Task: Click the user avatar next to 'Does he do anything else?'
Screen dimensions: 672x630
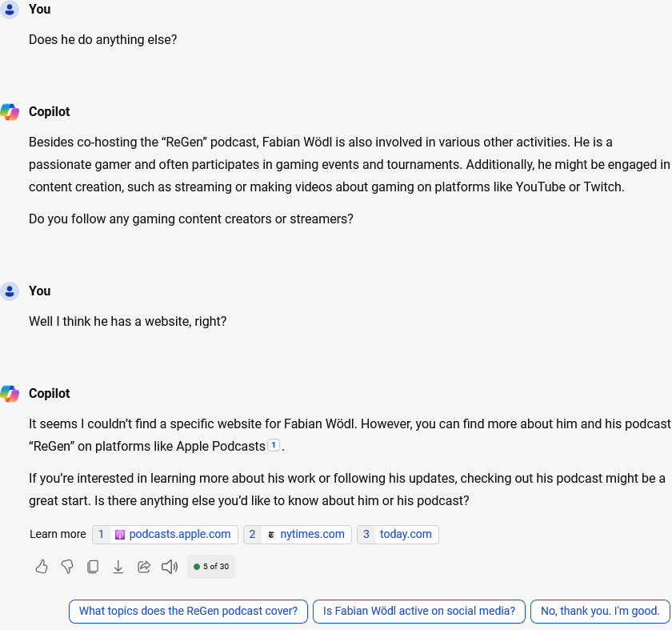Action: pyautogui.click(x=10, y=10)
